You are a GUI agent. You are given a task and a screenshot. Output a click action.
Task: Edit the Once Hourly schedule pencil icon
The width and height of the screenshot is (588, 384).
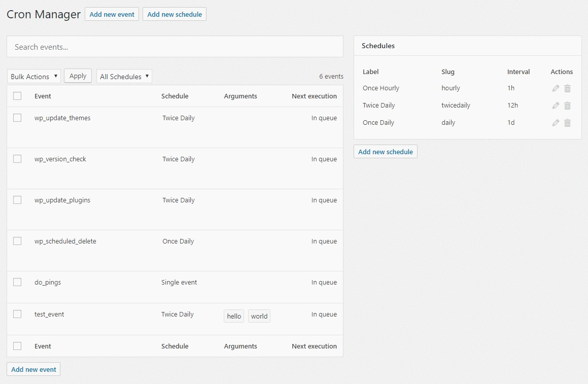(556, 88)
